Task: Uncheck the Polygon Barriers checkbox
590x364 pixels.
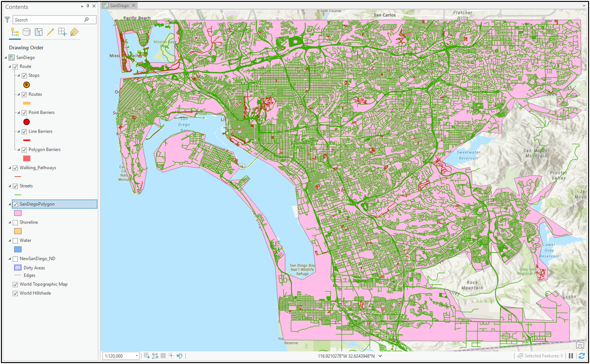Action: (x=24, y=150)
